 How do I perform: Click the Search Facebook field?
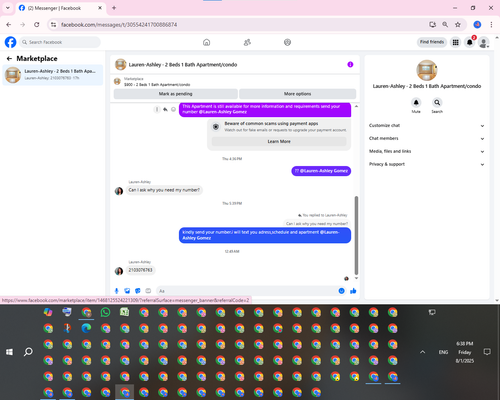point(60,42)
